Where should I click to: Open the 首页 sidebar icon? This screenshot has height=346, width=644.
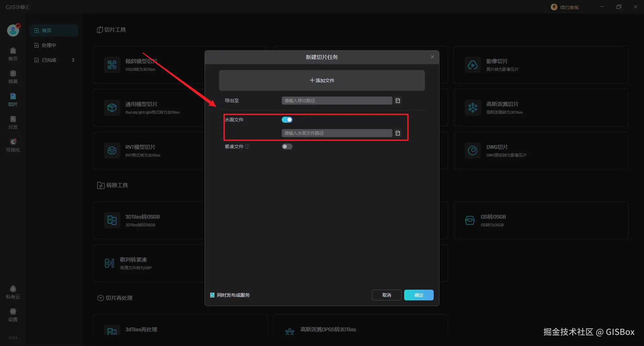pos(13,51)
